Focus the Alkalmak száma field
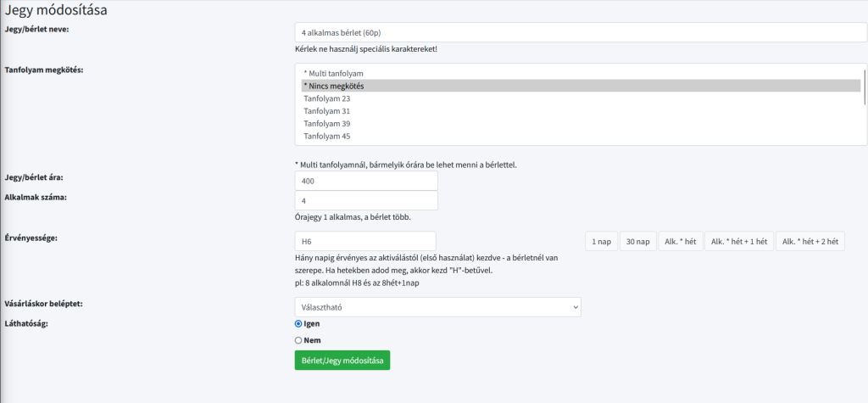Viewport: 868px width, 403px height. click(x=366, y=200)
